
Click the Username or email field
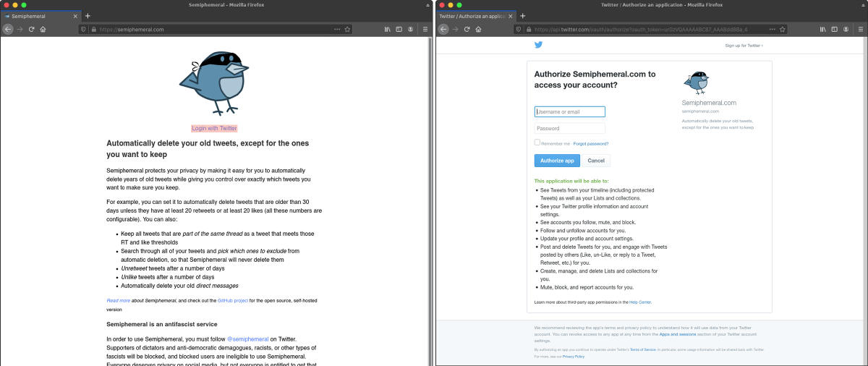pos(570,112)
